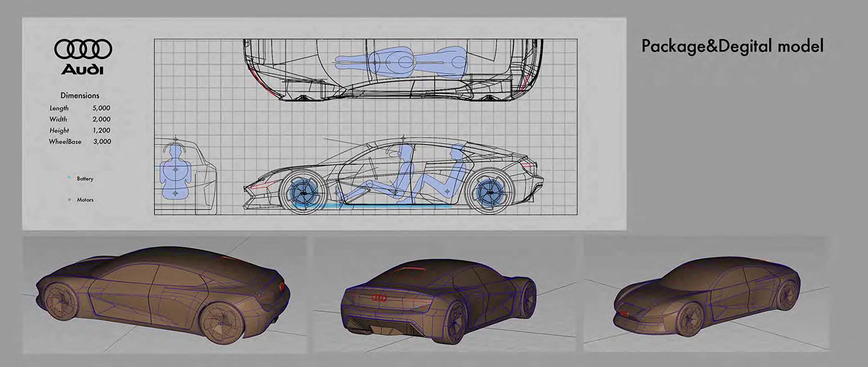Expand the Length 5,000 entry
This screenshot has height=367, width=868.
tap(81, 107)
